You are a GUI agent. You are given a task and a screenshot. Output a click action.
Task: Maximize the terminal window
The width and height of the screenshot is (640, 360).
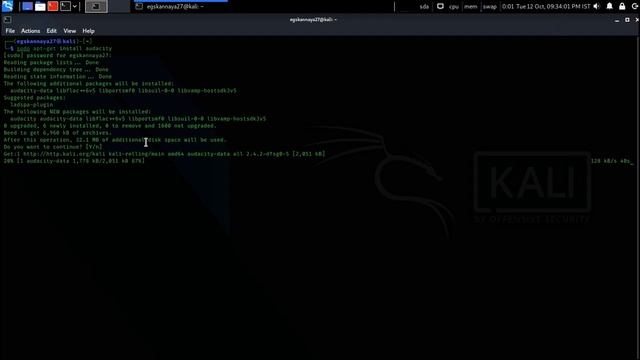click(627, 20)
